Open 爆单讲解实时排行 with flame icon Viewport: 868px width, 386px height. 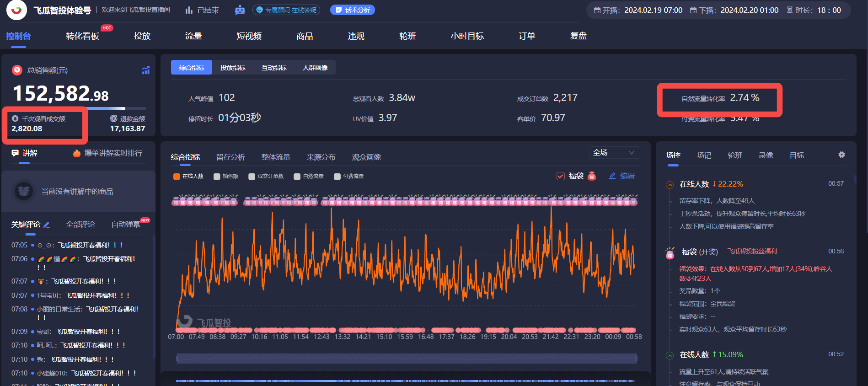pos(108,153)
